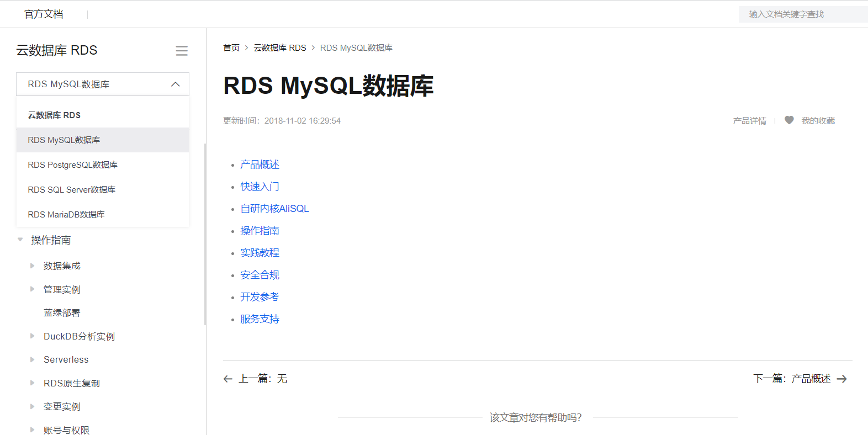The width and height of the screenshot is (868, 435).
Task: Select RDS PostgreSQL数据库 dropdown option
Action: 103,165
